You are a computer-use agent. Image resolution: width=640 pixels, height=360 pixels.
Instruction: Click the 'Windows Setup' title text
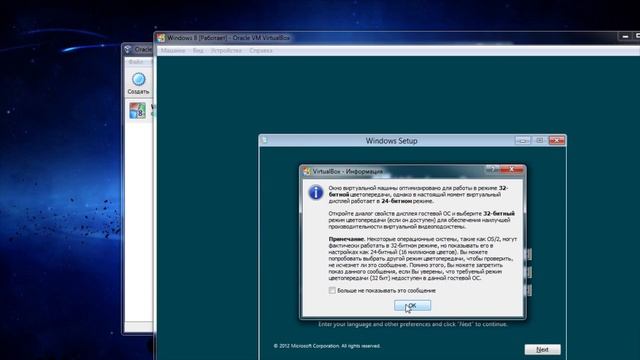click(391, 141)
